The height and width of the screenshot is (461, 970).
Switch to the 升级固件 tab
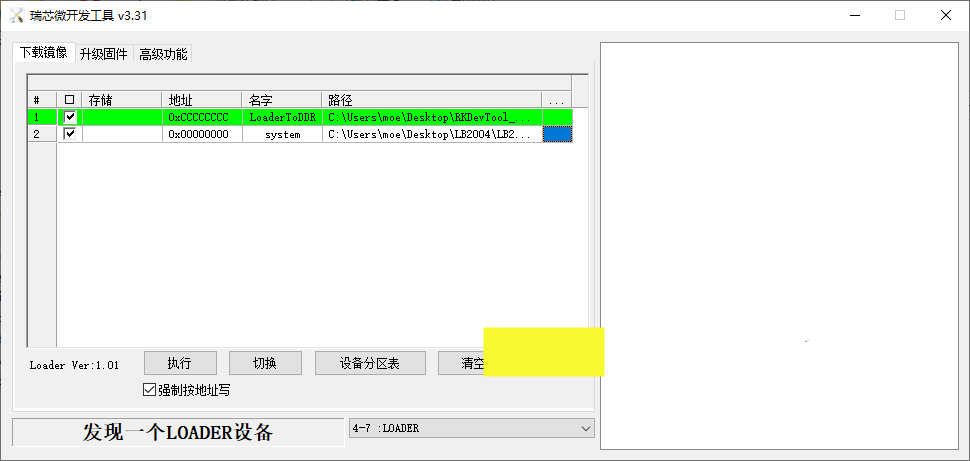pyautogui.click(x=103, y=54)
